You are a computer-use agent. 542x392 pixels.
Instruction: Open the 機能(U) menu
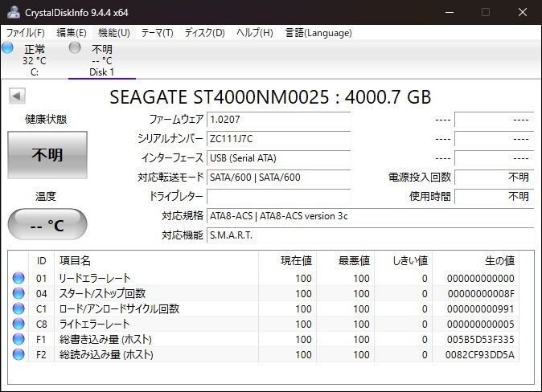(x=113, y=33)
